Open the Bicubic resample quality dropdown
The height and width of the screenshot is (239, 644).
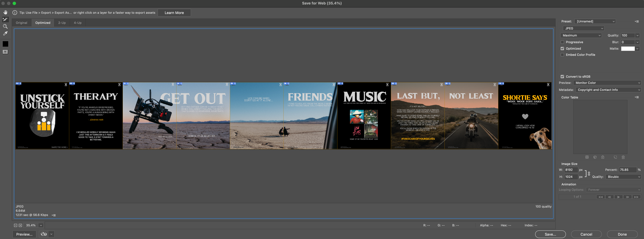623,177
